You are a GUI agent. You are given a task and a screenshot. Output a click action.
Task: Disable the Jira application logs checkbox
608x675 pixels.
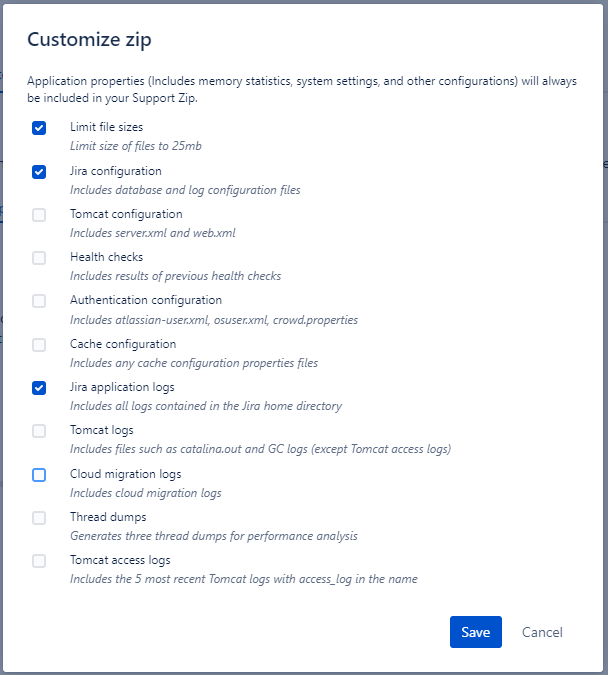point(39,388)
